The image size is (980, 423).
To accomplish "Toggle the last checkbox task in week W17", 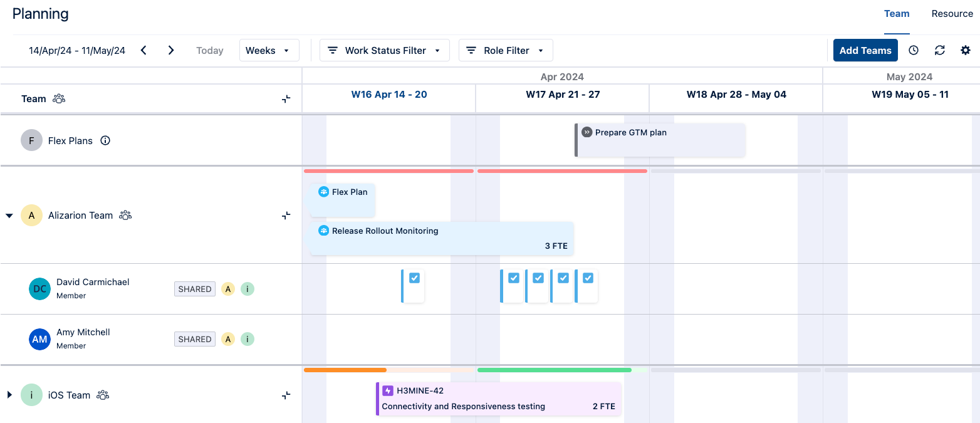I will pyautogui.click(x=587, y=277).
